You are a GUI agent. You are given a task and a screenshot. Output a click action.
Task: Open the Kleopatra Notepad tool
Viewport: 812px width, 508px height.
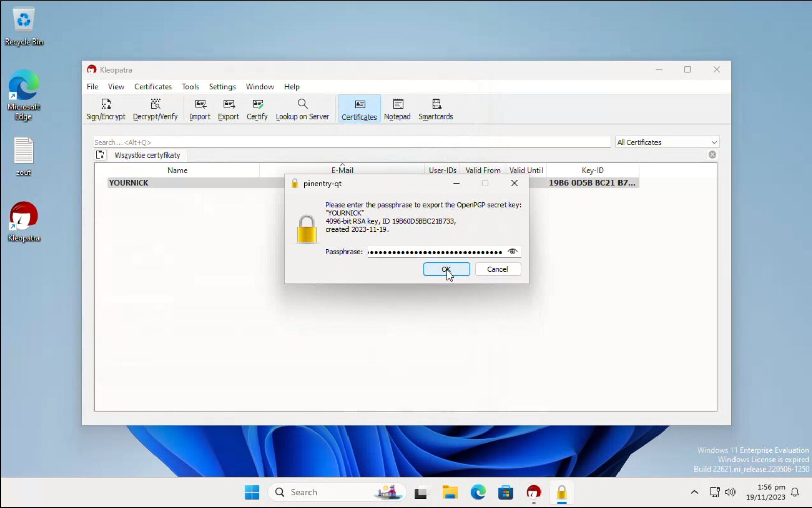pyautogui.click(x=397, y=108)
